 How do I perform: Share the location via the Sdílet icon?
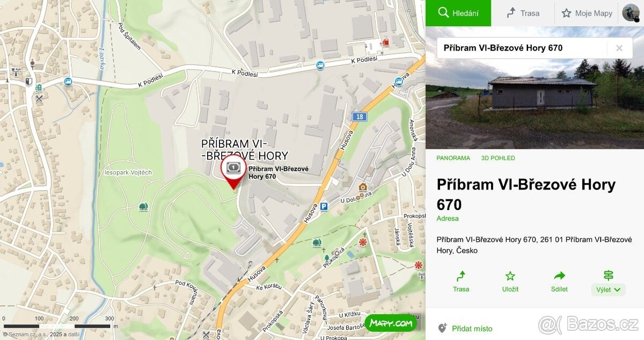click(559, 277)
